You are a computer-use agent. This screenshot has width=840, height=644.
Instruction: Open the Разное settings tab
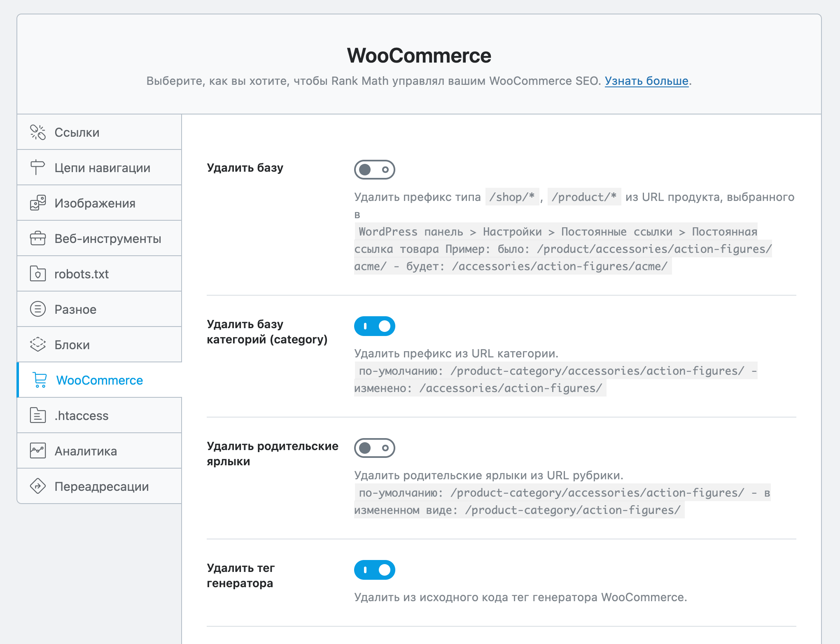point(99,309)
